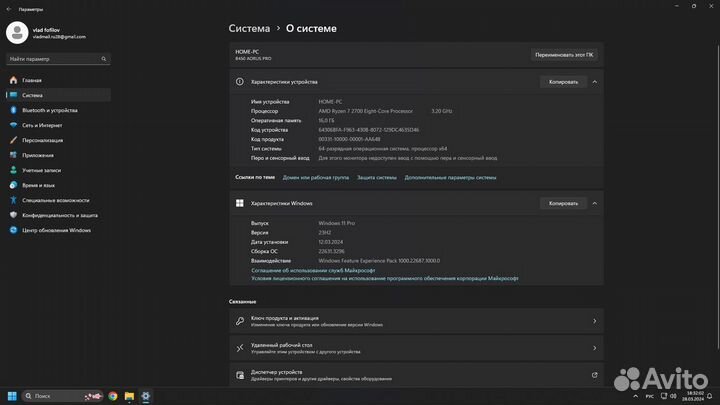Click the processor value AMD Ryzen 7 2700
This screenshot has height=405, width=720.
[366, 111]
